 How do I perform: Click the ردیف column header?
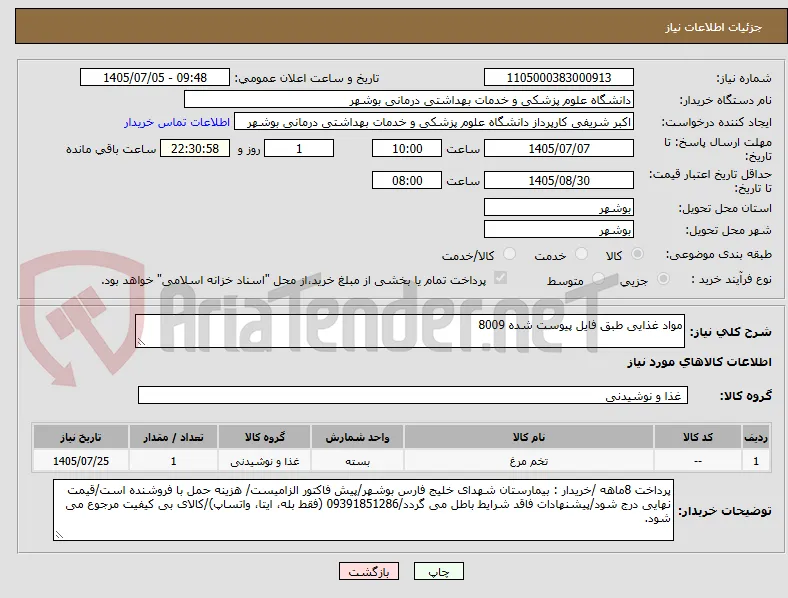756,437
